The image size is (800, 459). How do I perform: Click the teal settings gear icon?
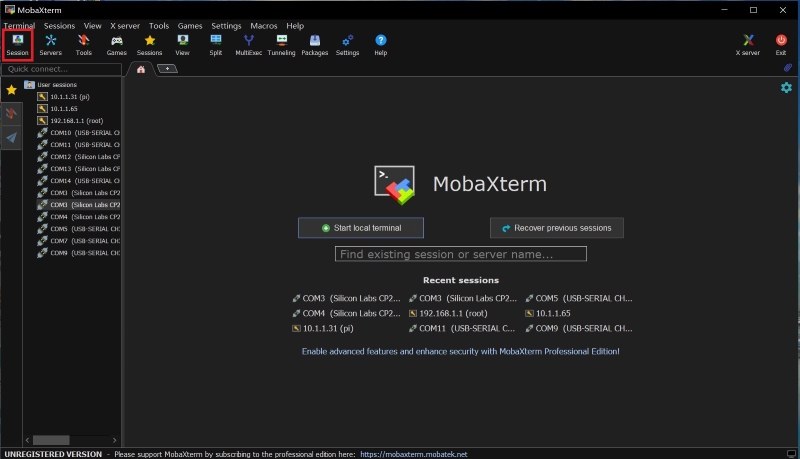click(786, 88)
